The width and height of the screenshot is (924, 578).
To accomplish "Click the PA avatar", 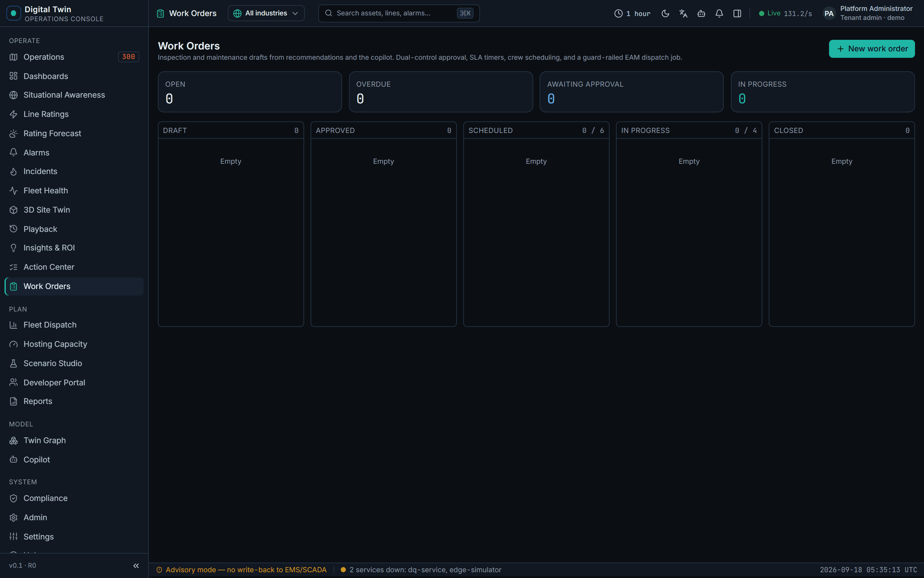I will tap(829, 14).
